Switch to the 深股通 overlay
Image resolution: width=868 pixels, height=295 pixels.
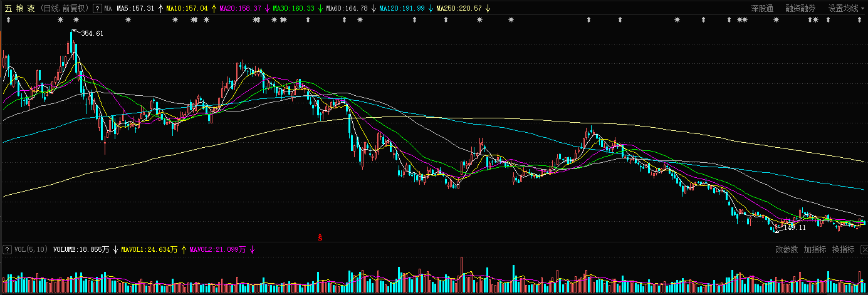point(762,9)
